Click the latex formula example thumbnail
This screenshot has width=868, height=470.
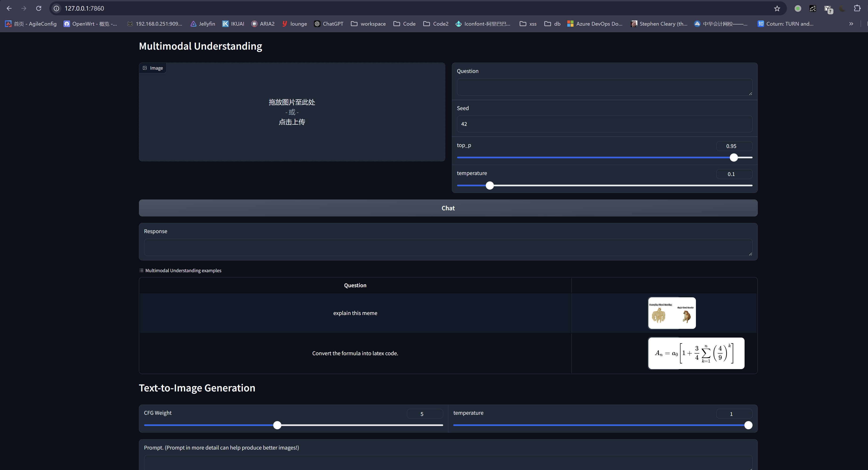696,353
